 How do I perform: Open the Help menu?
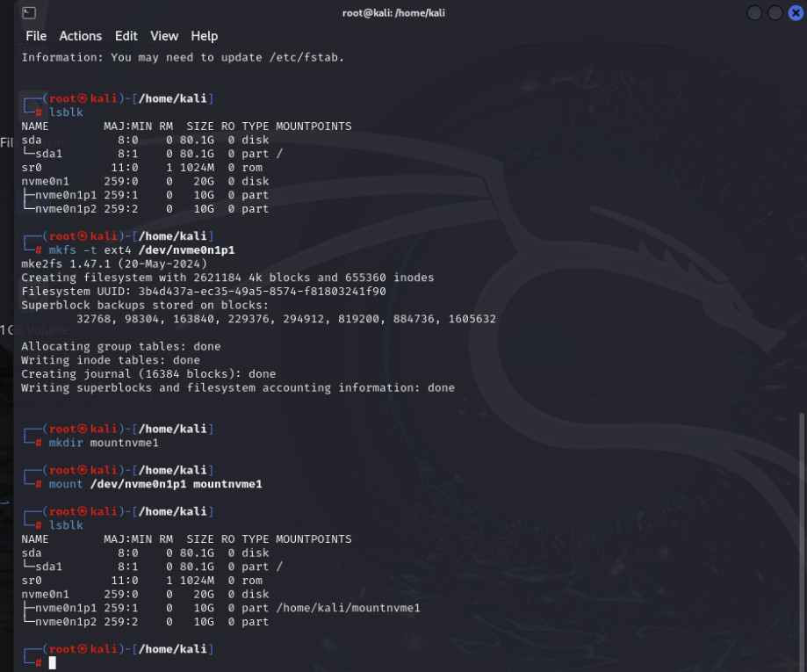[204, 36]
